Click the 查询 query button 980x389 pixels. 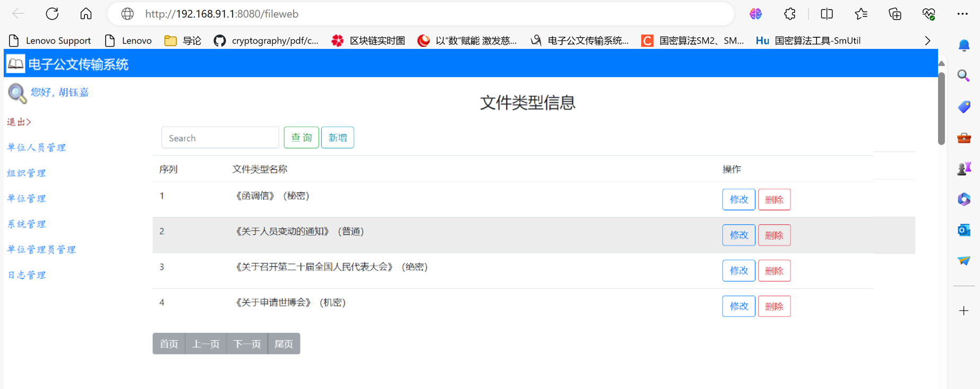[302, 138]
